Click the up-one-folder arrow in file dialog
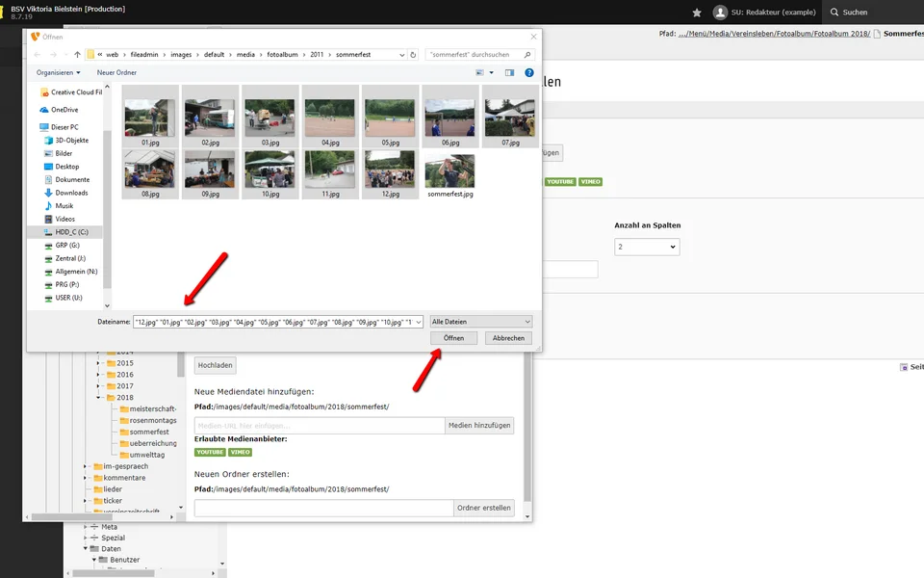This screenshot has width=924, height=578. tap(77, 55)
